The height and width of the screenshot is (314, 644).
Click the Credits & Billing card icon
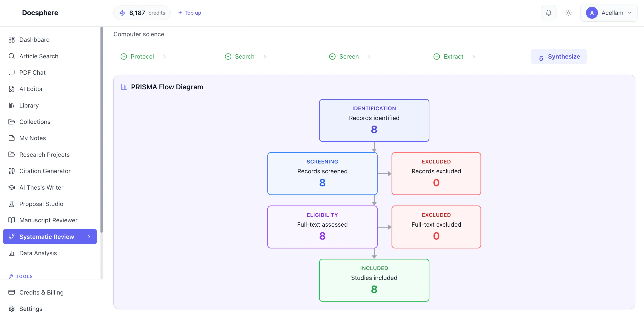(12, 292)
